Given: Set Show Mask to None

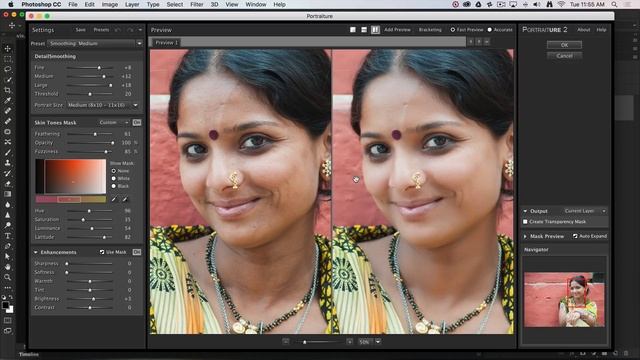Looking at the screenshot, I should point(114,171).
